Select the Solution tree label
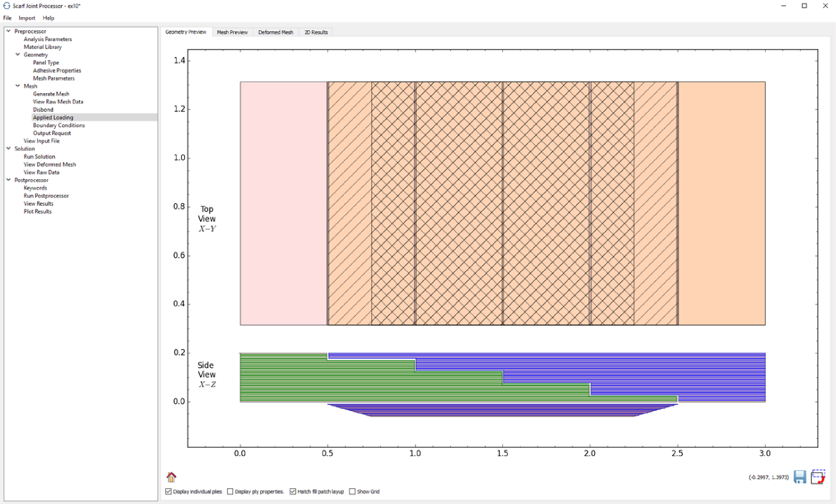The width and height of the screenshot is (836, 504). click(x=25, y=149)
